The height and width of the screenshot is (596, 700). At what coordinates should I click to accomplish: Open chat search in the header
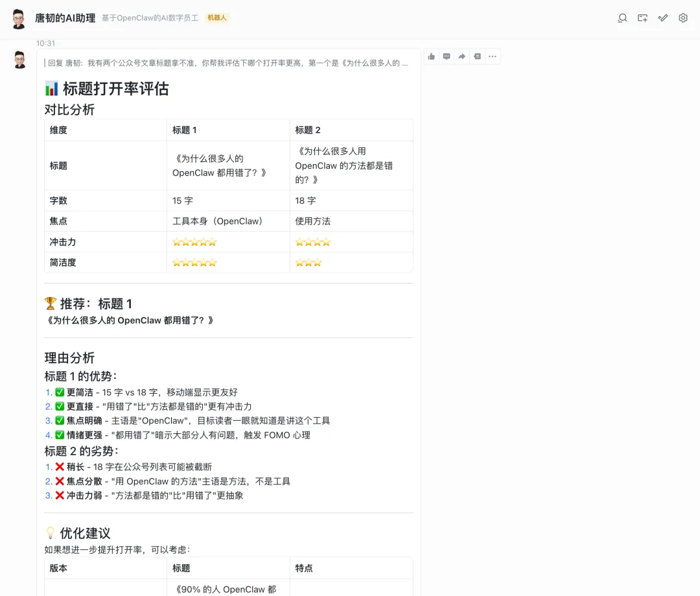(622, 18)
